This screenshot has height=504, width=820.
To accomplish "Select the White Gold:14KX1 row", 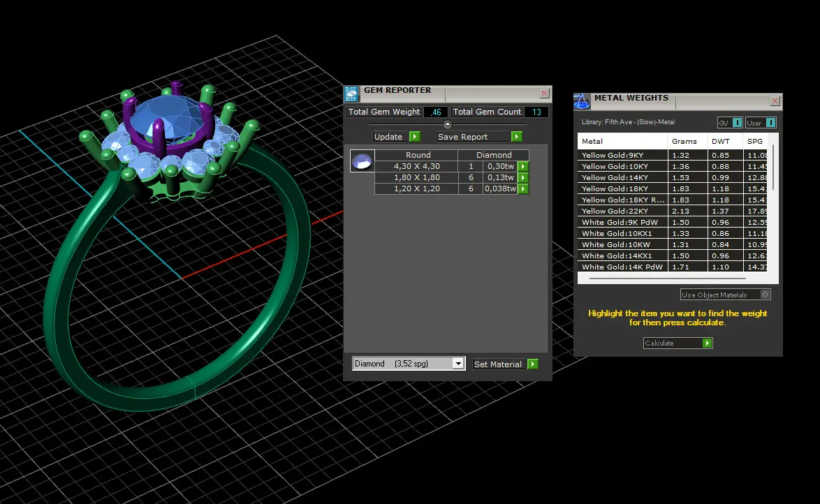I will pyautogui.click(x=673, y=255).
